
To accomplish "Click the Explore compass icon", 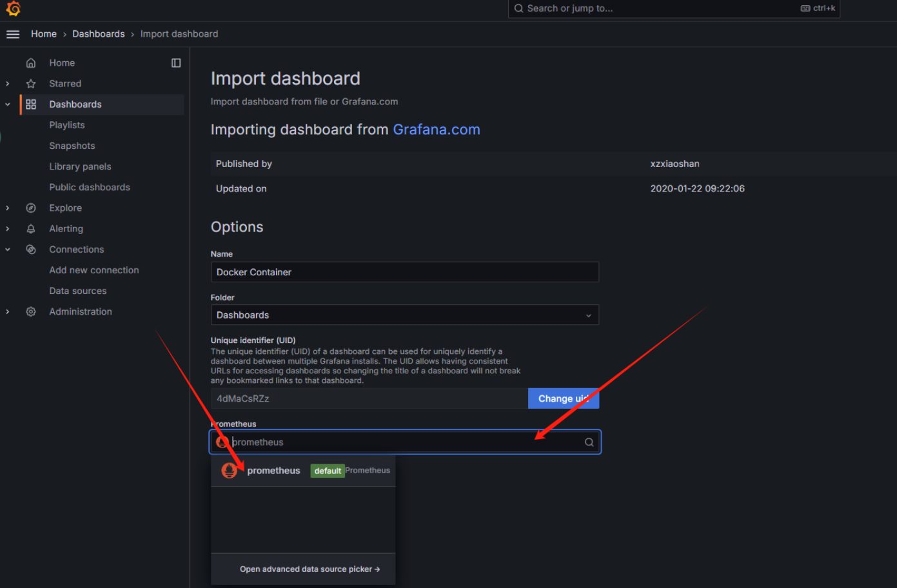I will [x=31, y=208].
